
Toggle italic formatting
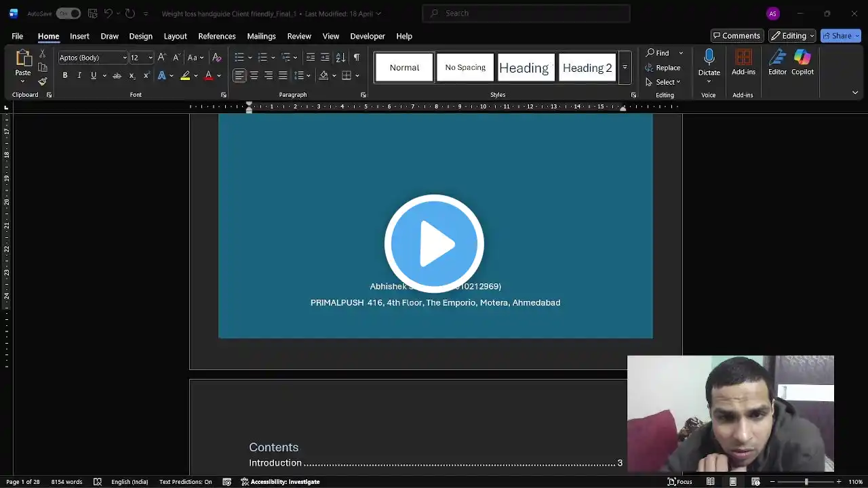[x=79, y=75]
